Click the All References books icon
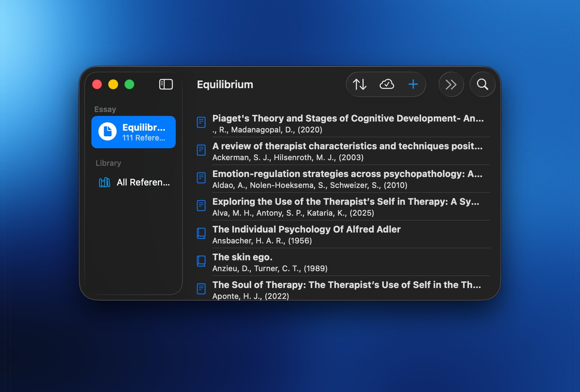The image size is (580, 392). click(x=104, y=182)
